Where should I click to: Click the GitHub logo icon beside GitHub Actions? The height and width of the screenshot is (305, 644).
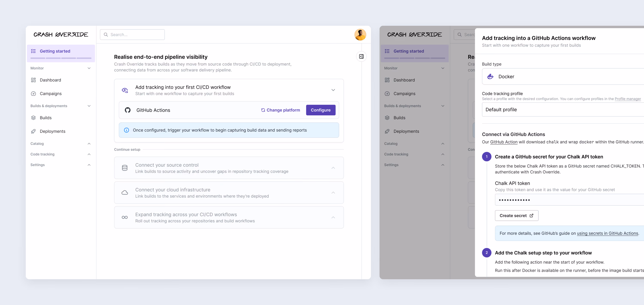coord(128,110)
